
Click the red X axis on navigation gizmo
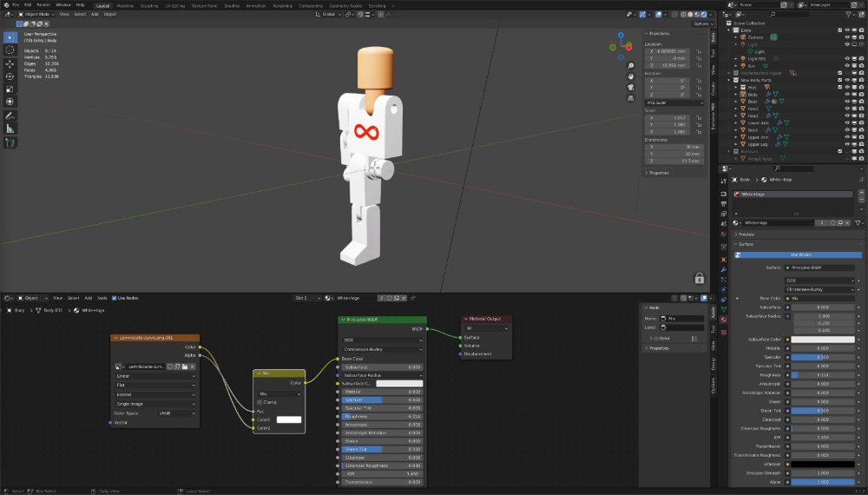(628, 48)
